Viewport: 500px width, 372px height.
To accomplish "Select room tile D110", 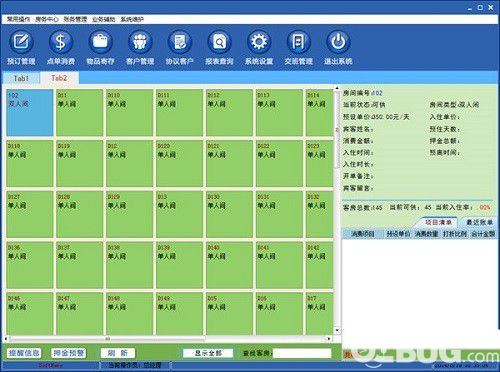I will point(129,113).
